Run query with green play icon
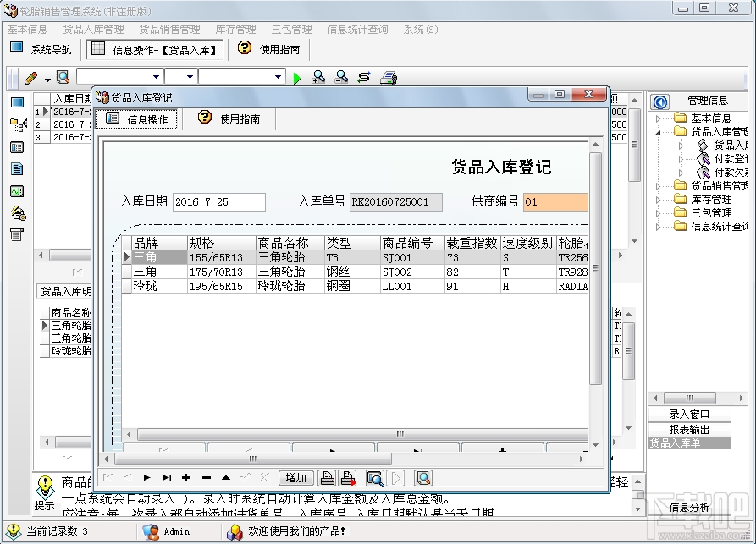The height and width of the screenshot is (544, 756). point(297,78)
